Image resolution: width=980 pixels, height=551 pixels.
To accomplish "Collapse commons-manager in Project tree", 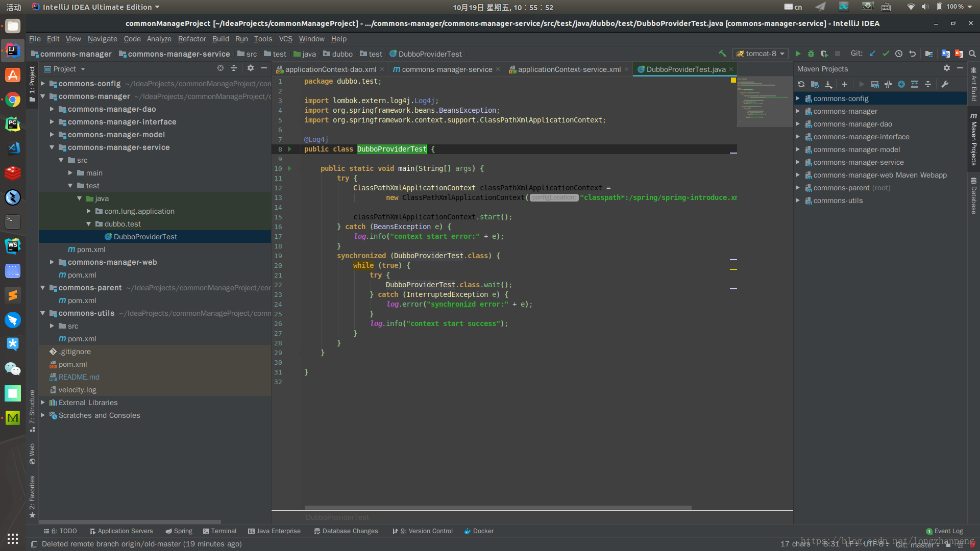I will coord(43,96).
